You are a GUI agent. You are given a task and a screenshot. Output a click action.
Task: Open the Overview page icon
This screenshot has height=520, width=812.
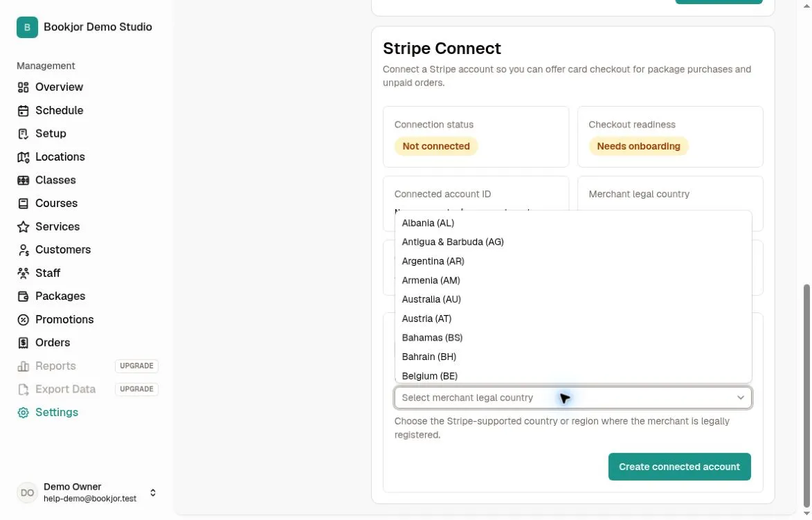coord(24,87)
